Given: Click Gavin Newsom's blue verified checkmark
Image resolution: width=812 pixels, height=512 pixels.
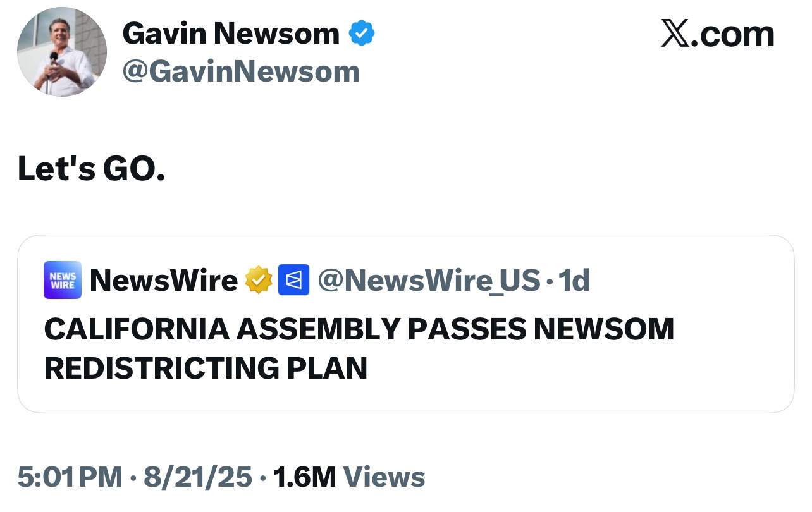Looking at the screenshot, I should point(362,33).
